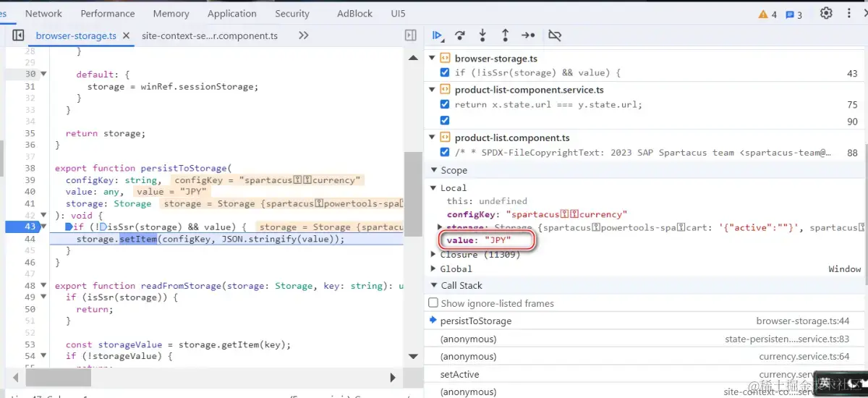Open the Network panel

coord(43,13)
